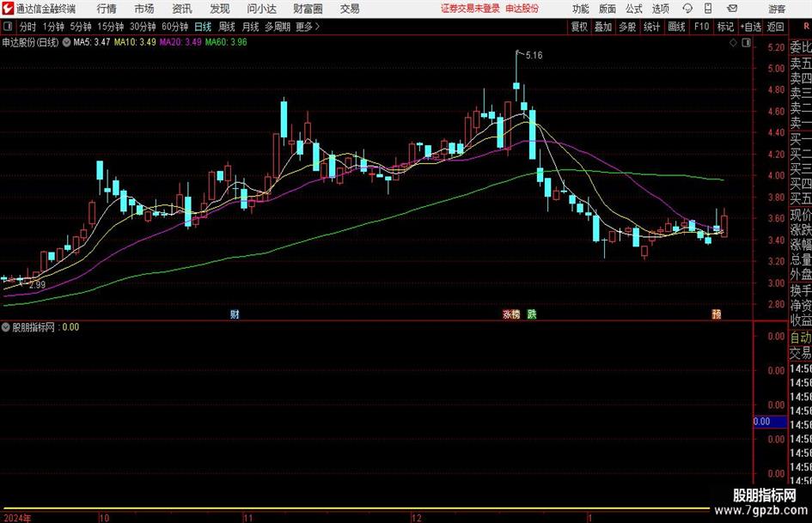Screen dimensions: 812x523
Task: Click the 多股 multi-stock button
Action: 627,27
